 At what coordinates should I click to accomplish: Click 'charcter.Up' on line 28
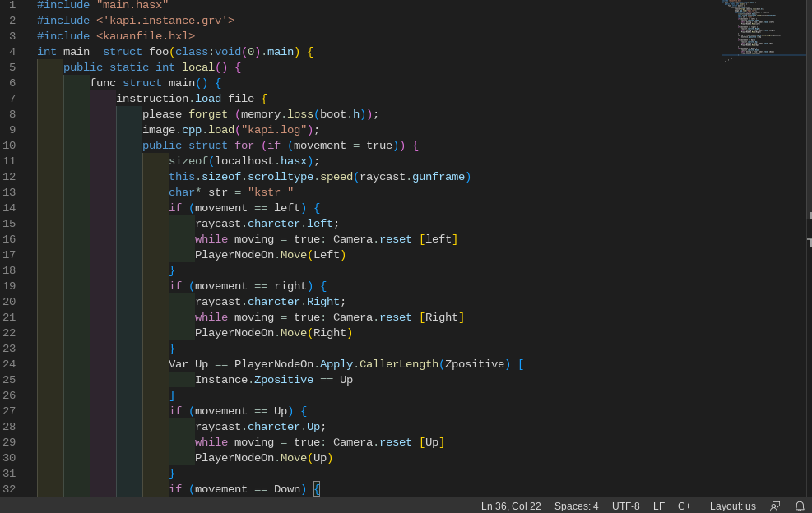(284, 427)
